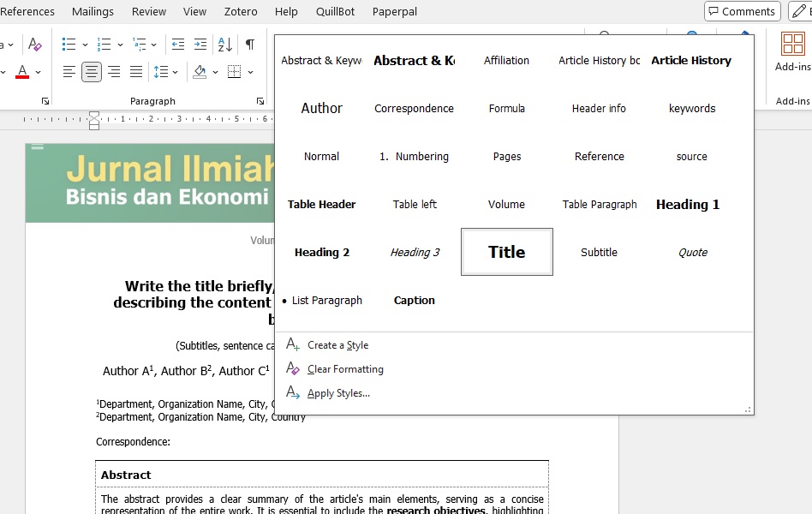This screenshot has height=514, width=812.
Task: Click the red font color button
Action: coord(22,71)
